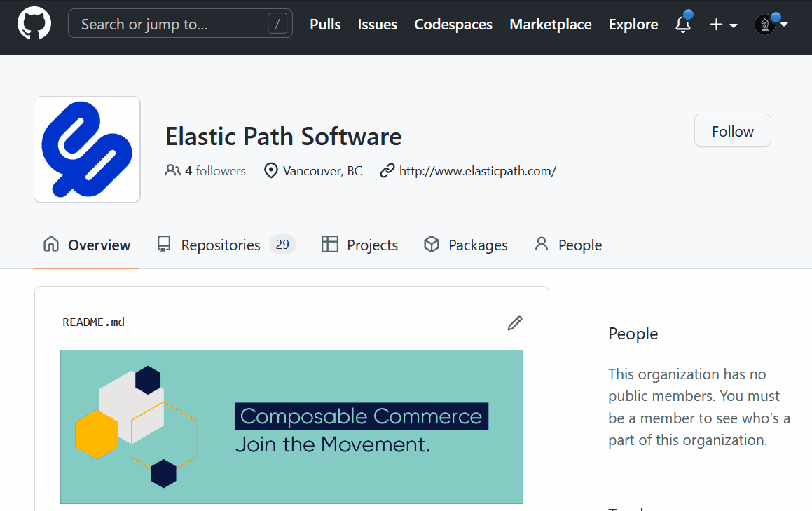
Task: Open the GitHub homepage logo
Action: point(34,24)
